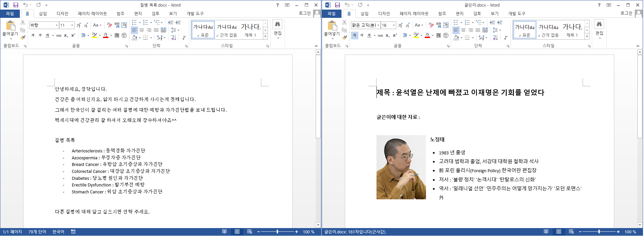Click Print Layout view in left status bar
This screenshot has height=236, width=644.
click(x=237, y=232)
